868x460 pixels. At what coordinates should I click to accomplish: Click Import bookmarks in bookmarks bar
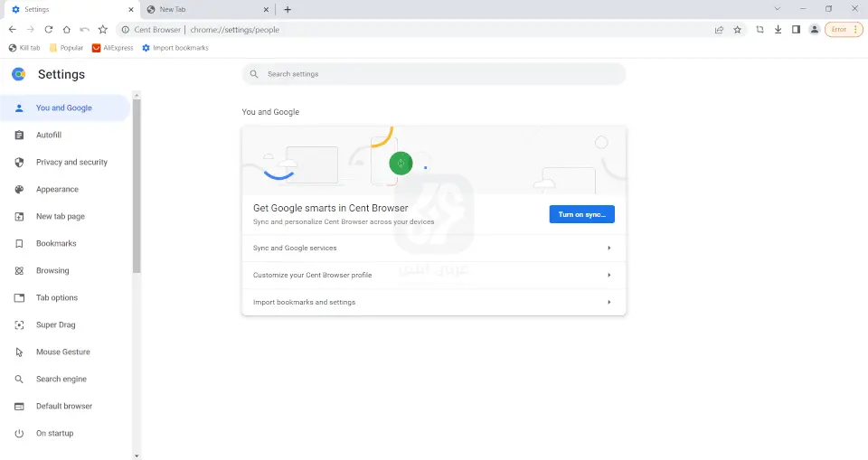coord(175,48)
